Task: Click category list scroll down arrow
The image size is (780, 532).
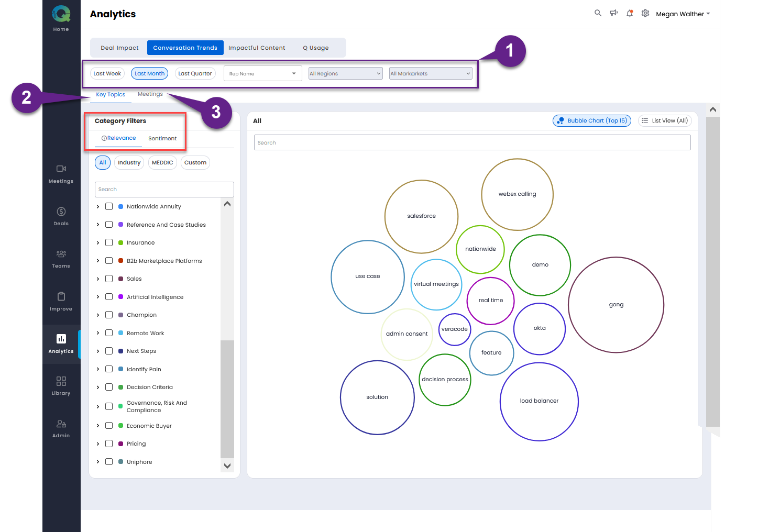Action: 227,465
